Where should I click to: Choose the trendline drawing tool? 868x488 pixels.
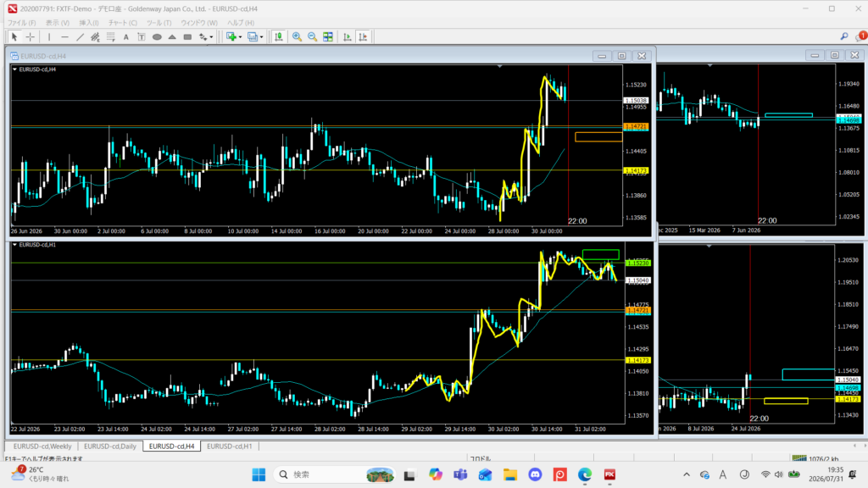(x=81, y=37)
